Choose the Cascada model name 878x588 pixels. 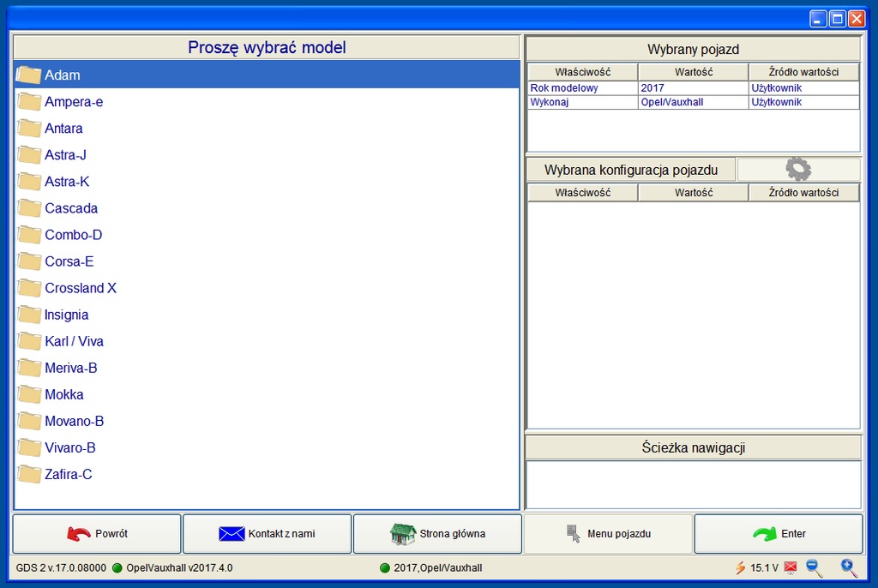click(x=71, y=208)
